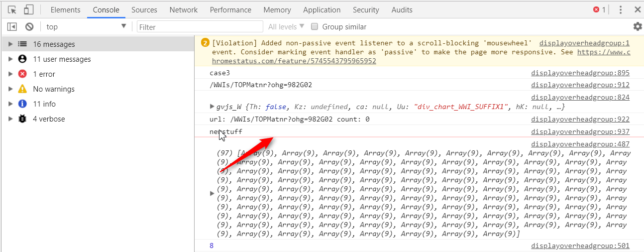The width and height of the screenshot is (644, 252).
Task: Select the 'case3' log message
Action: (x=219, y=73)
